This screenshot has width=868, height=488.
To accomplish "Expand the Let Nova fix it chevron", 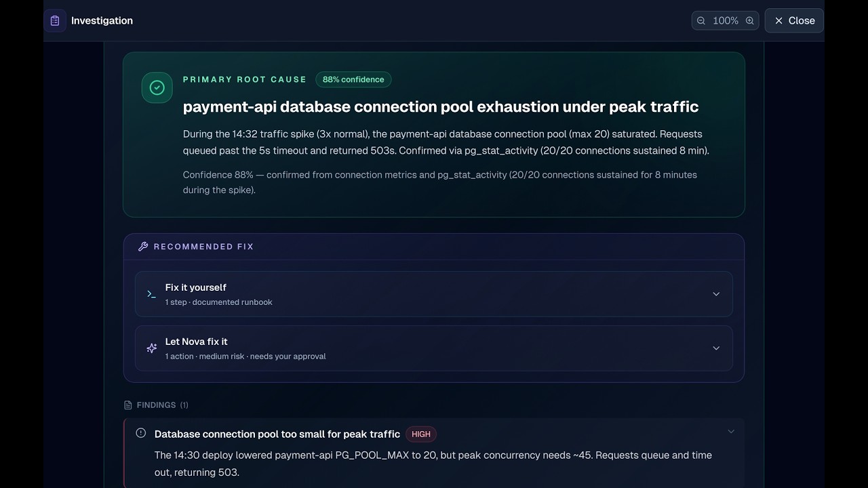I will pyautogui.click(x=716, y=348).
